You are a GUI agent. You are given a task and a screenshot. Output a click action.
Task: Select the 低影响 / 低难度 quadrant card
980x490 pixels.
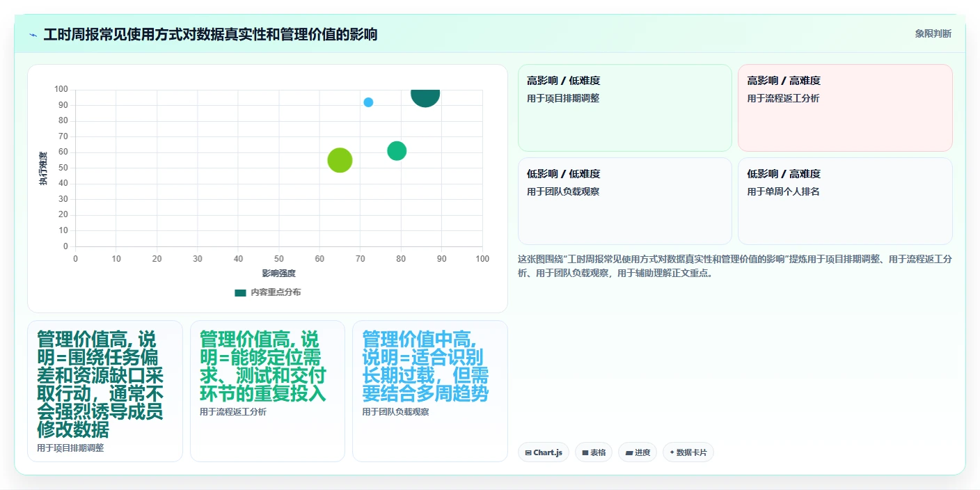coord(624,201)
